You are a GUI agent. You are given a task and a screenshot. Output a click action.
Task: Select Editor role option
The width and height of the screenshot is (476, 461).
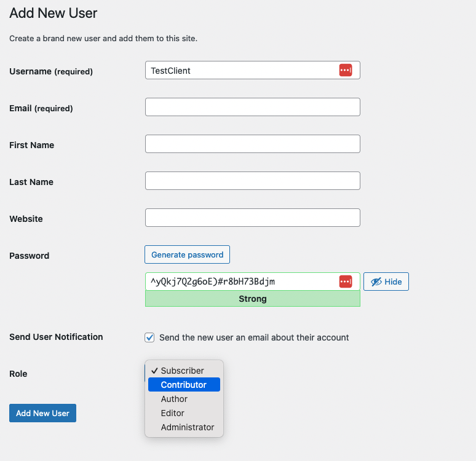click(184, 412)
